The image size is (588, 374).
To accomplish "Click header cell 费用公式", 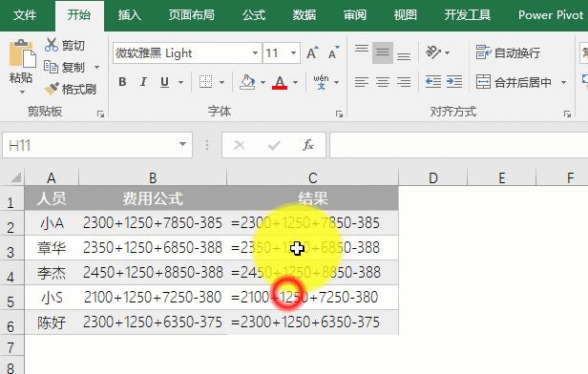I will pyautogui.click(x=153, y=198).
